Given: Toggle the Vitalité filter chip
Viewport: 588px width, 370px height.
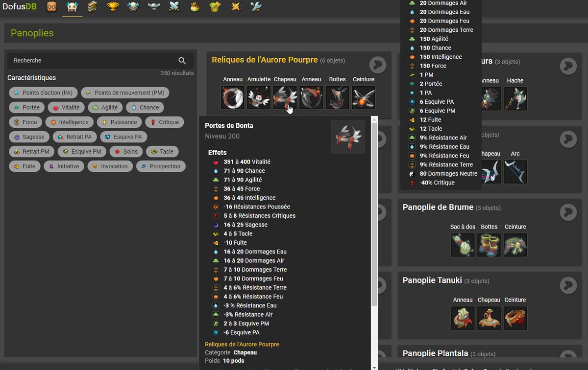Looking at the screenshot, I should point(66,108).
